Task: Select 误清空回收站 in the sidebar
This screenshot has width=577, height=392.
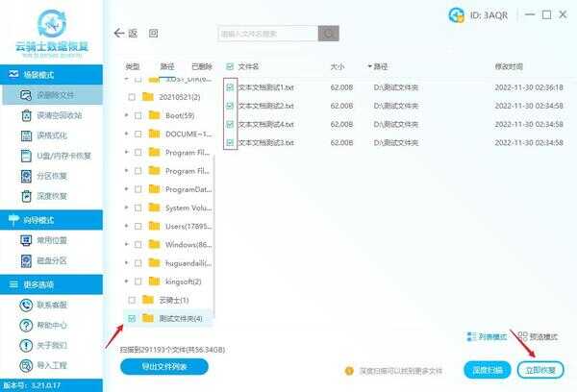Action: click(57, 115)
